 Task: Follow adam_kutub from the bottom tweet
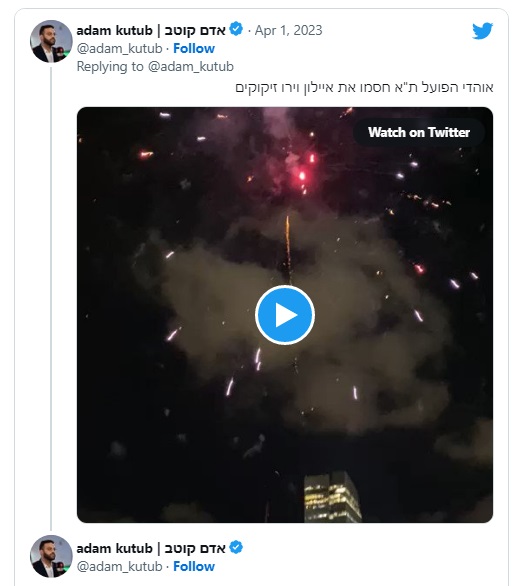click(194, 566)
